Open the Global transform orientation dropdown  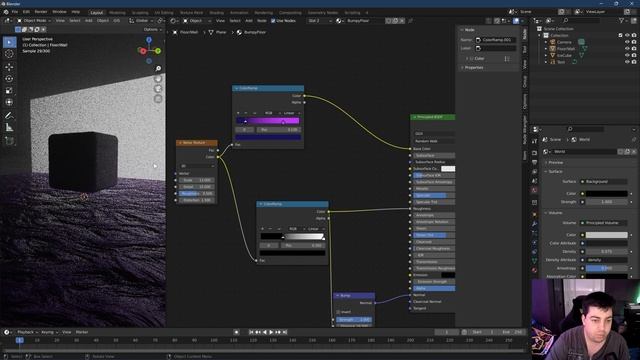pyautogui.click(x=141, y=20)
